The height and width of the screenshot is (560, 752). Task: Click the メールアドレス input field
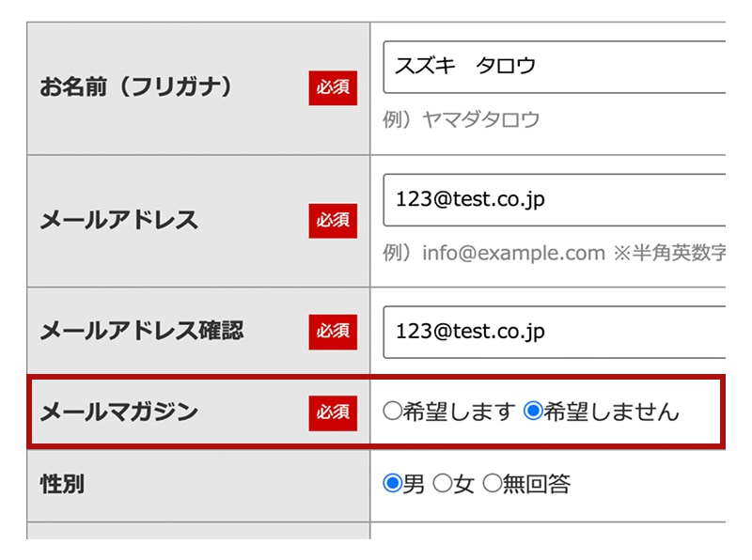click(x=555, y=200)
